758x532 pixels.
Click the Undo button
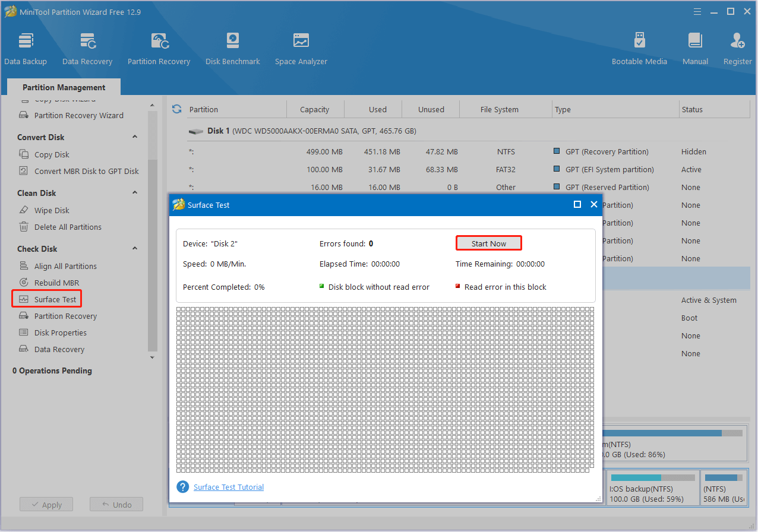point(116,505)
